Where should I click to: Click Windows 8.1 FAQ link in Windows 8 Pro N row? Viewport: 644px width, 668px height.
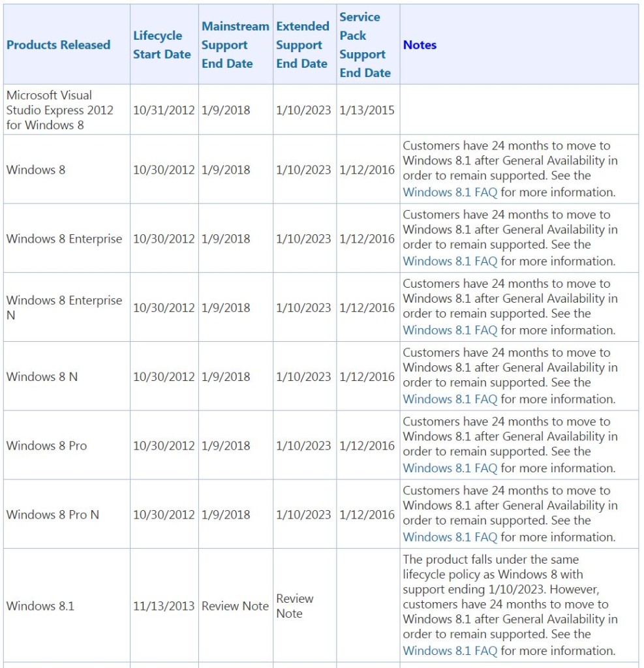click(x=450, y=538)
